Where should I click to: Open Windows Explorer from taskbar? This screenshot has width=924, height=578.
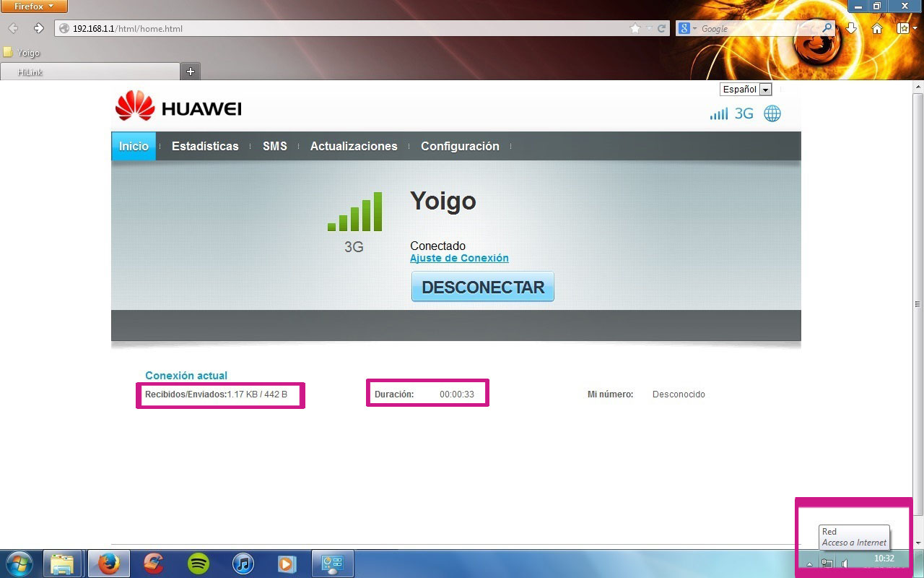62,564
